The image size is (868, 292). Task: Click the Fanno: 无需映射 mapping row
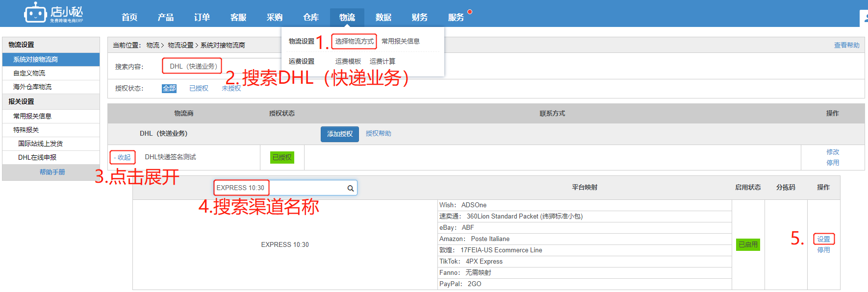pyautogui.click(x=585, y=273)
